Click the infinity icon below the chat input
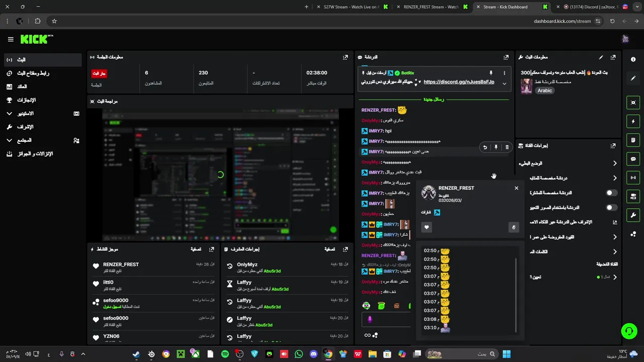This screenshot has height=362, width=644. point(367,335)
